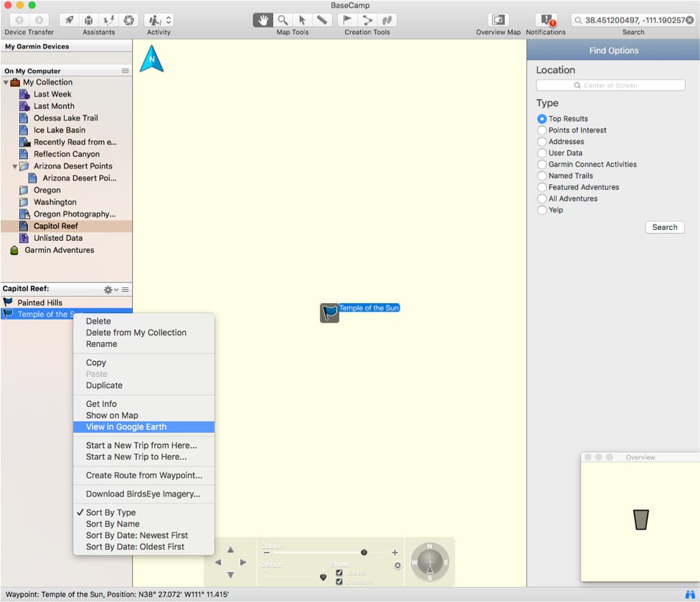Choose the measure ruler map tool
The width and height of the screenshot is (700, 602).
(x=322, y=20)
